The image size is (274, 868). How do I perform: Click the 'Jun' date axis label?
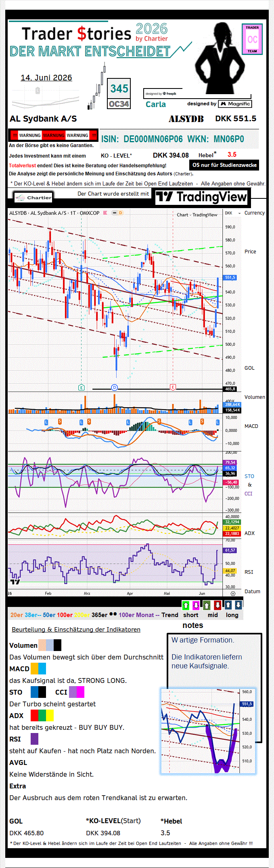[202, 594]
